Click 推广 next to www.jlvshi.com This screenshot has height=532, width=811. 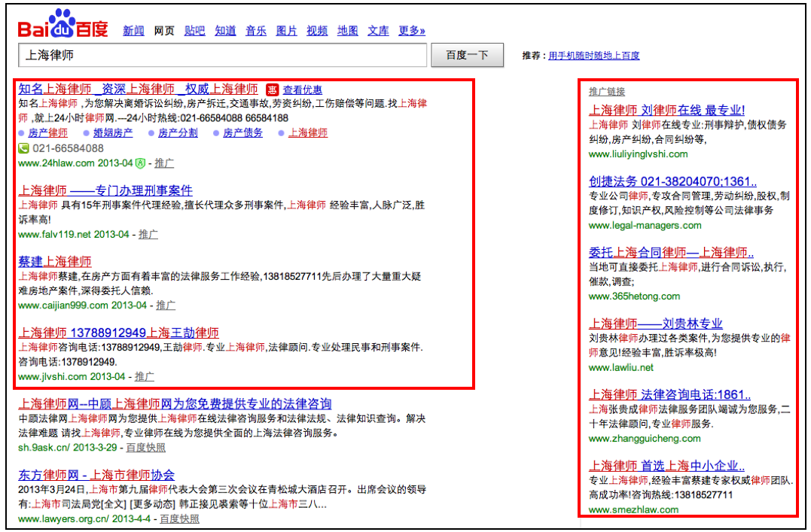145,377
